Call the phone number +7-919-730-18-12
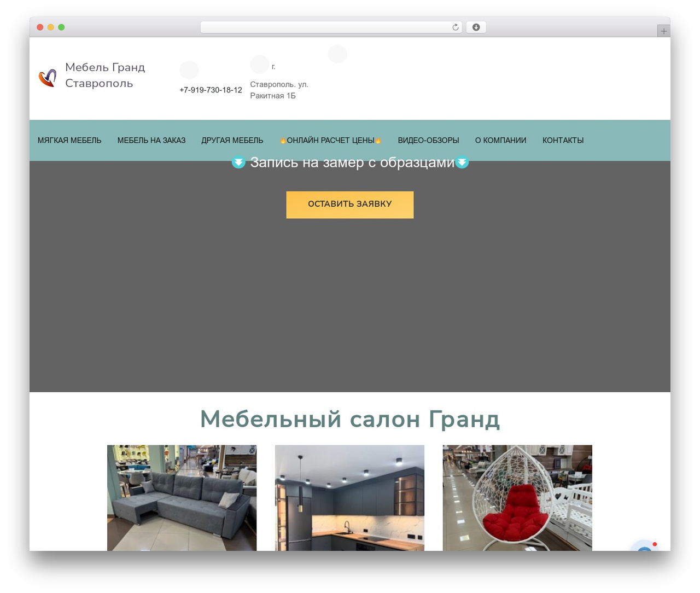Viewport: 700px width, 593px height. 211,90
